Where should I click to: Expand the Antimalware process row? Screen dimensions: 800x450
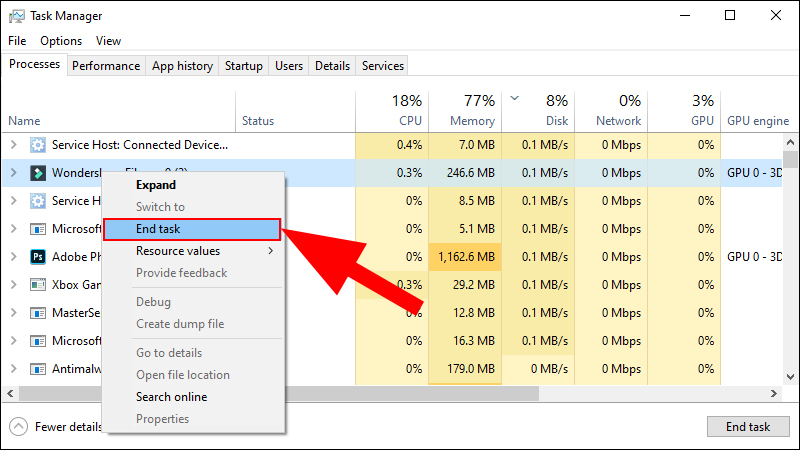click(14, 368)
